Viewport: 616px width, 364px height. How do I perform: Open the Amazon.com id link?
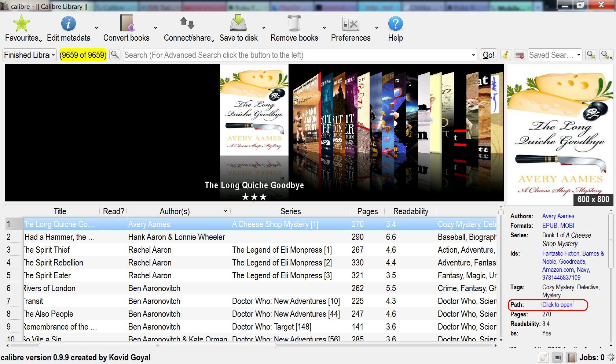coord(558,270)
